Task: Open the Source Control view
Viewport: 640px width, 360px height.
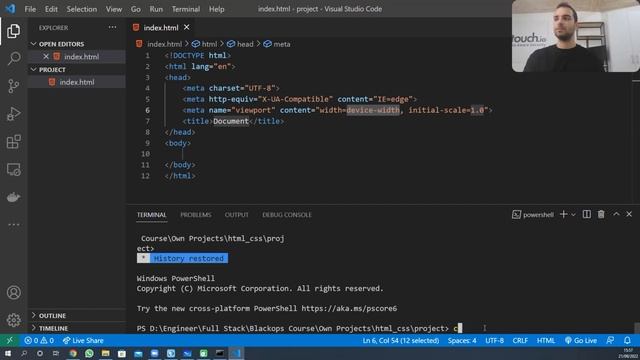Action: point(13,86)
